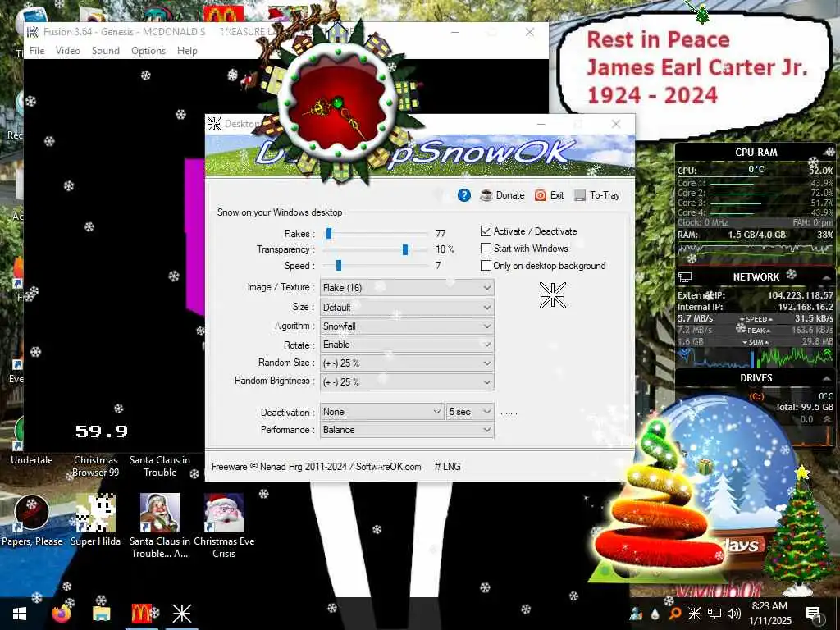Open the File menu in Fusion
The image size is (840, 630).
(x=37, y=50)
